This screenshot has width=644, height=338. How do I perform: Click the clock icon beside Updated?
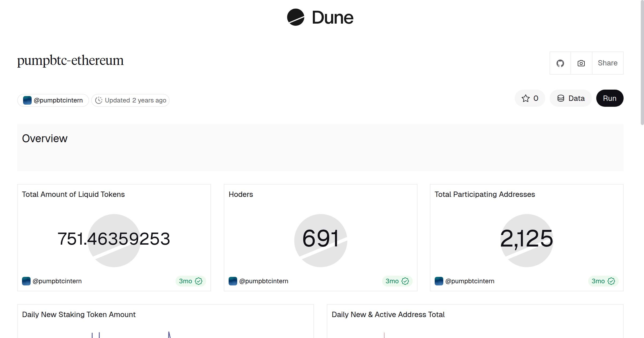[x=99, y=100]
